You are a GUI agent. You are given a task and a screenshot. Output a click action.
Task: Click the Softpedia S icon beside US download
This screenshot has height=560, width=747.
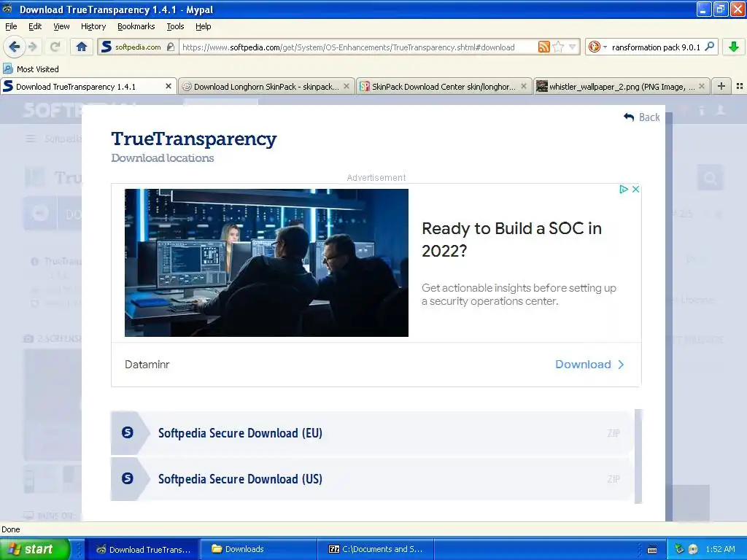[x=127, y=478]
